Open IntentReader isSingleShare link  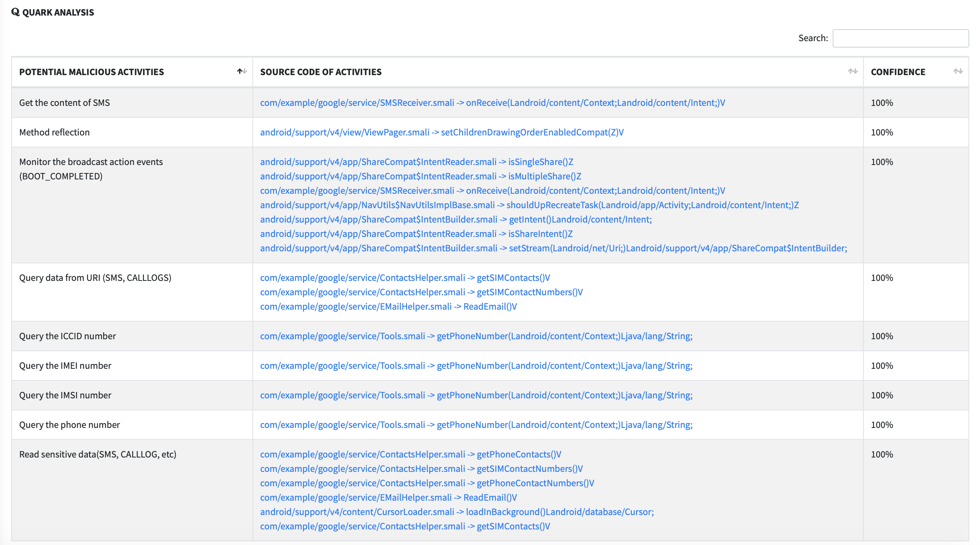coord(416,162)
